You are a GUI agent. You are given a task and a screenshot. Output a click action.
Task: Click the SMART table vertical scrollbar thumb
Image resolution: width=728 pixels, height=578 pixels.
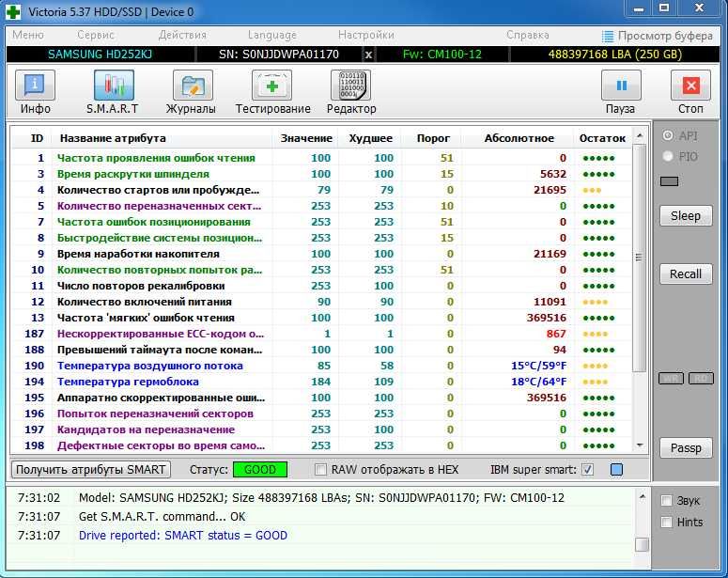pyautogui.click(x=640, y=258)
